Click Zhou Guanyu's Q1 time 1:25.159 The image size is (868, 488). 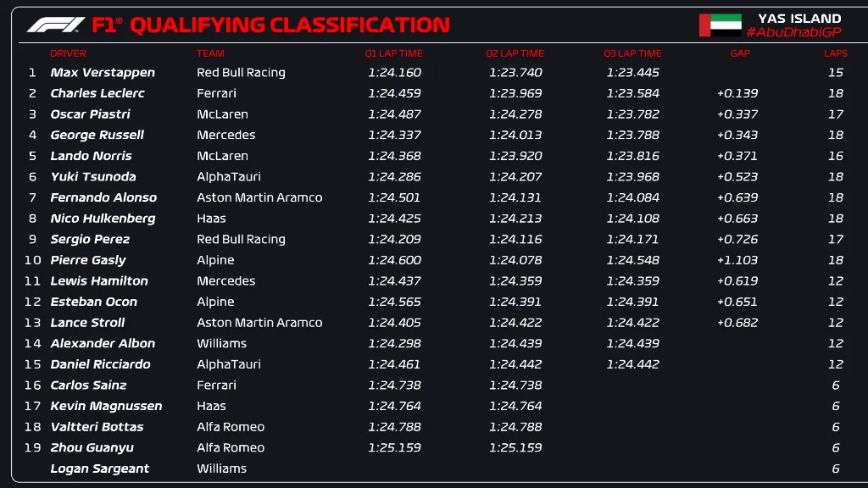click(x=394, y=447)
